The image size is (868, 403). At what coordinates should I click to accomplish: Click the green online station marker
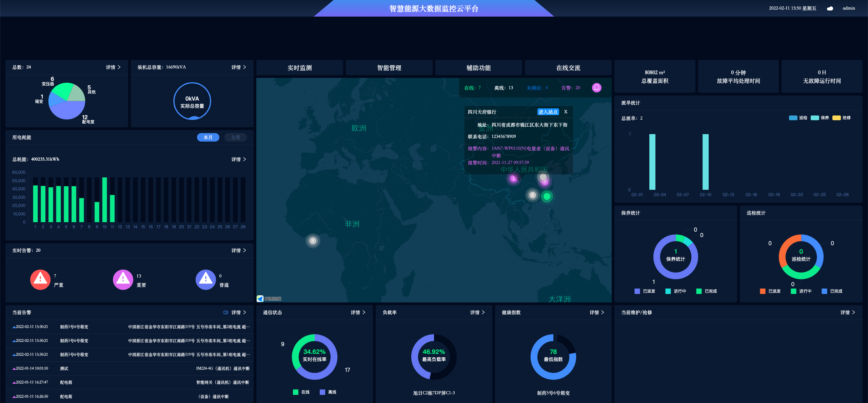(547, 196)
